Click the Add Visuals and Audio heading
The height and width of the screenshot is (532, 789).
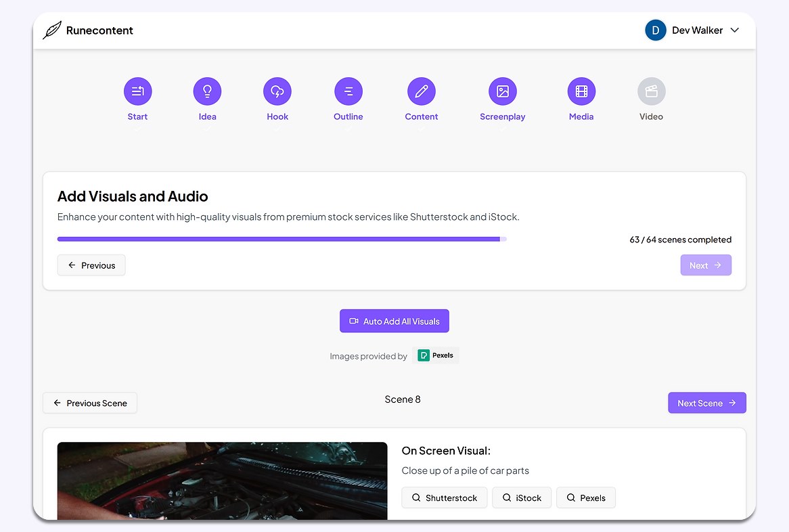pos(133,196)
